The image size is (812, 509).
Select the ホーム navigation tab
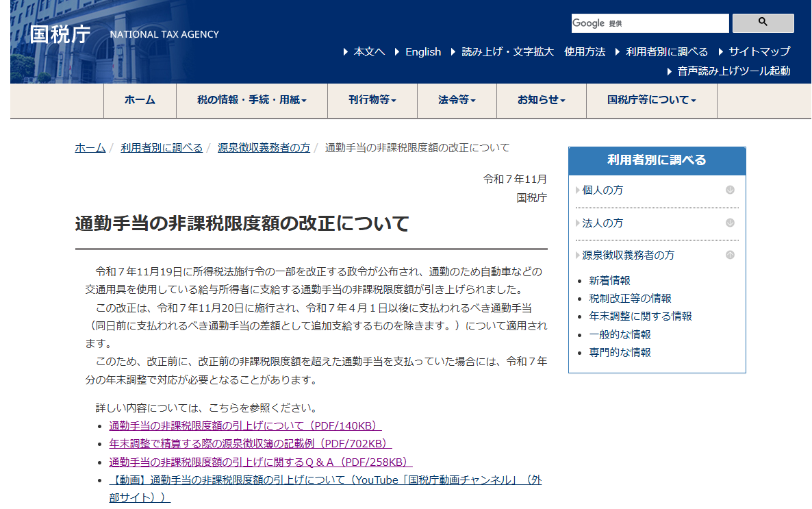pyautogui.click(x=140, y=100)
